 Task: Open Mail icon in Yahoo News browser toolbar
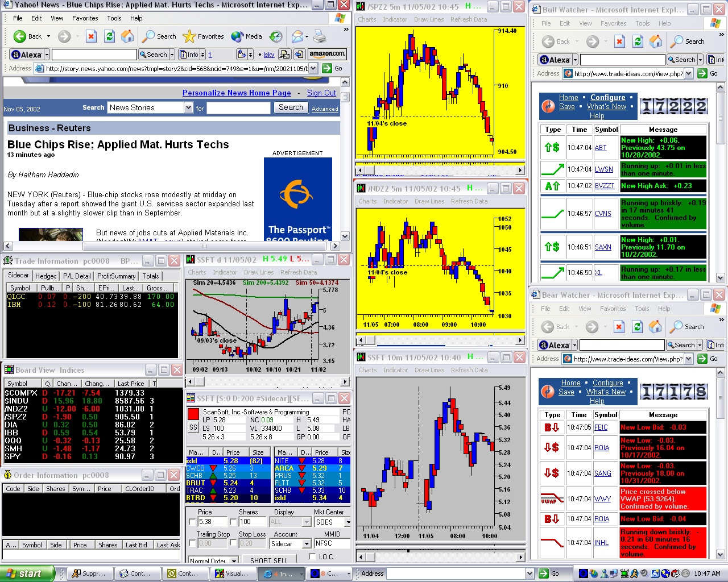click(297, 36)
